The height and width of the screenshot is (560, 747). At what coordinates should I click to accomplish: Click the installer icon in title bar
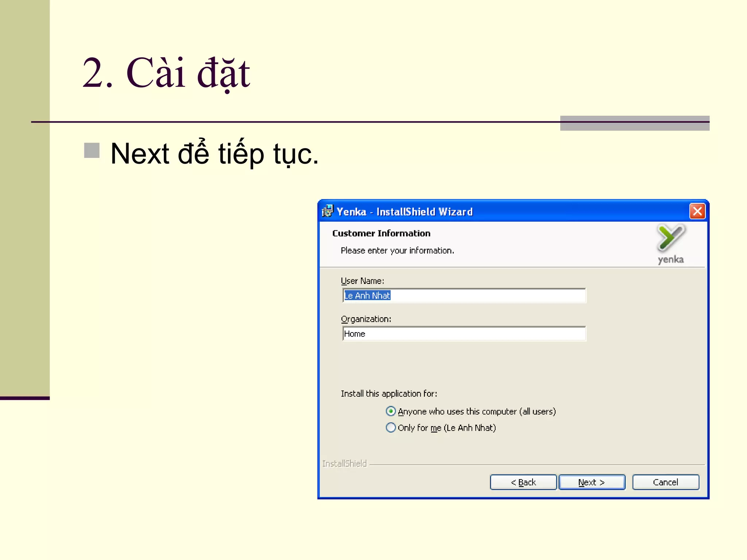click(x=327, y=211)
